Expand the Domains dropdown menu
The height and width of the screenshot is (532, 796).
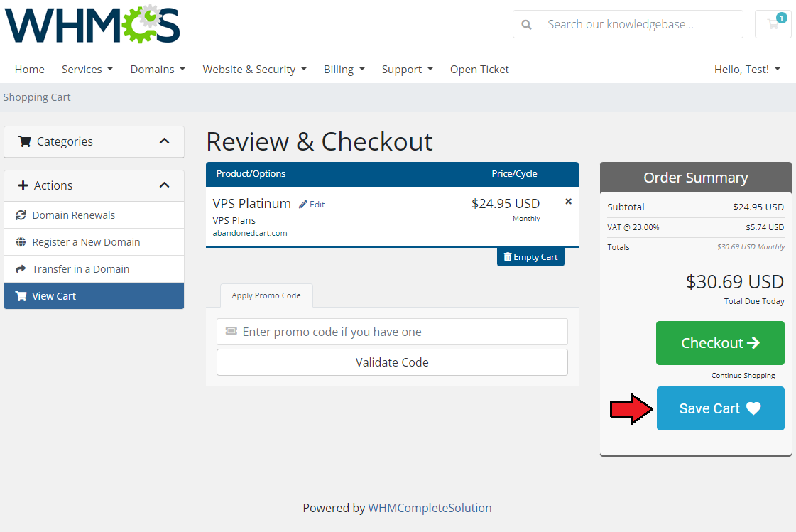tap(158, 70)
